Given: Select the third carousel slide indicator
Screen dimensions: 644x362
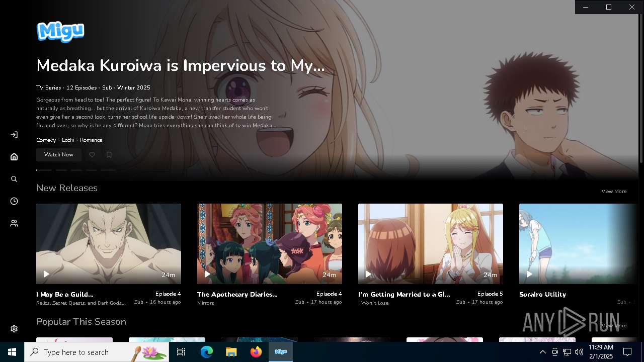Looking at the screenshot, I should [x=76, y=170].
